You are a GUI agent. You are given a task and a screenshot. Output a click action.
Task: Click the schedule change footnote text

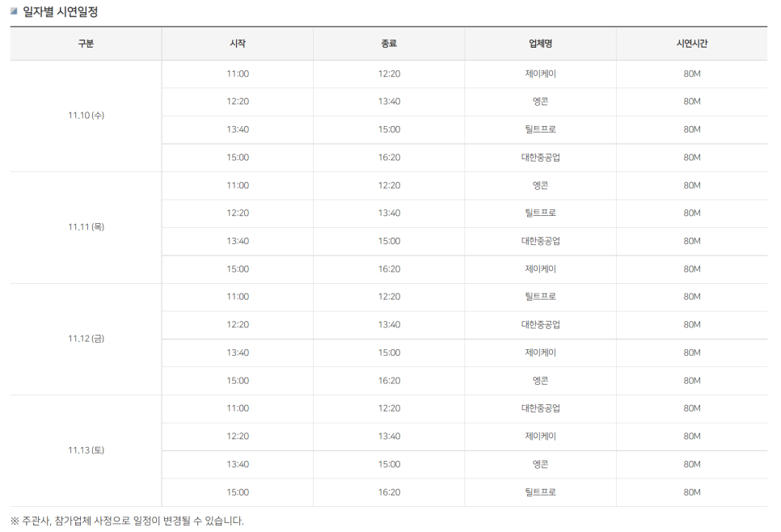coord(127,521)
